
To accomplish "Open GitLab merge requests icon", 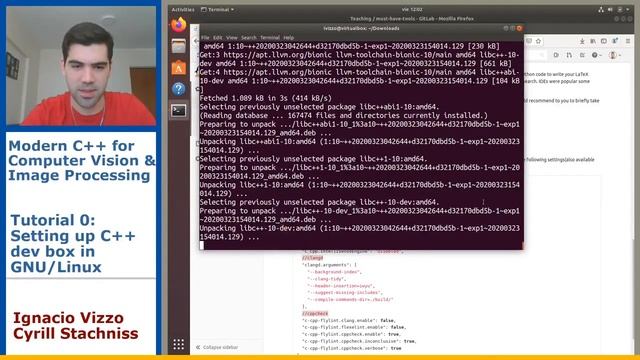I will tap(569, 55).
